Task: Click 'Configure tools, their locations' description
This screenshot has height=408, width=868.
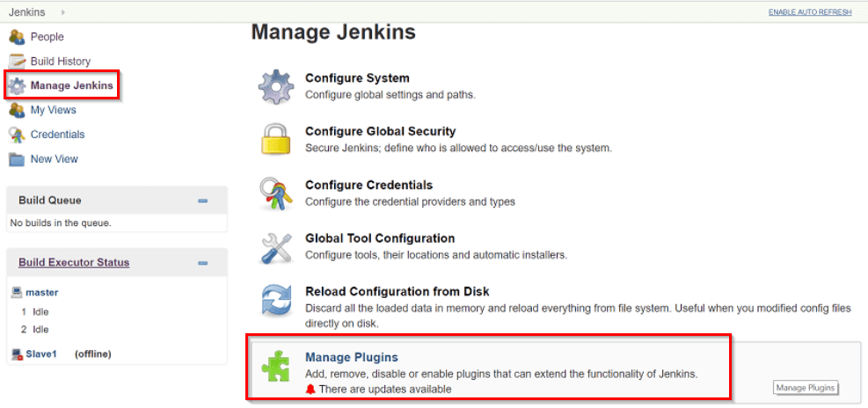Action: (436, 255)
